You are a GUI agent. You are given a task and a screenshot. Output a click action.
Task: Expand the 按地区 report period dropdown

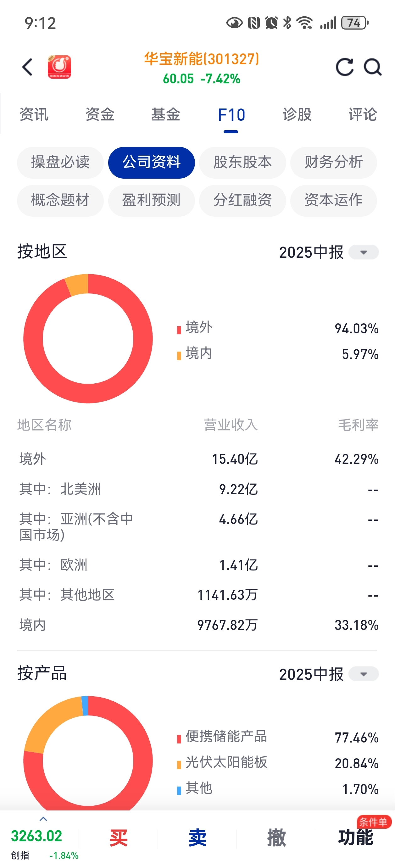pyautogui.click(x=363, y=252)
